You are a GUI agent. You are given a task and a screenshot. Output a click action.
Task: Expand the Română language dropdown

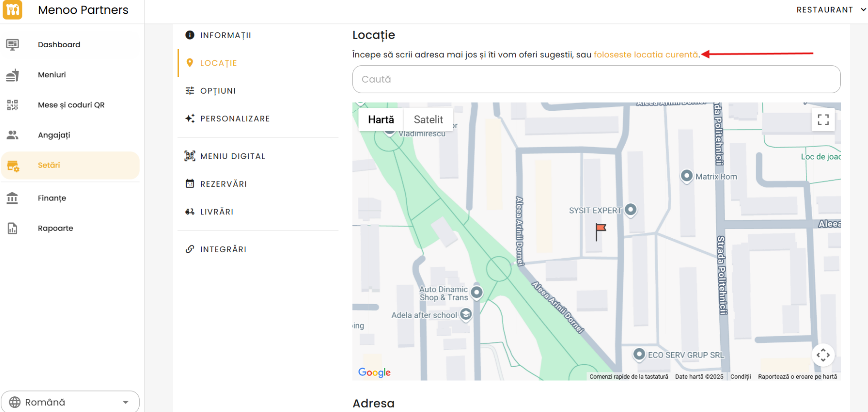[70, 402]
